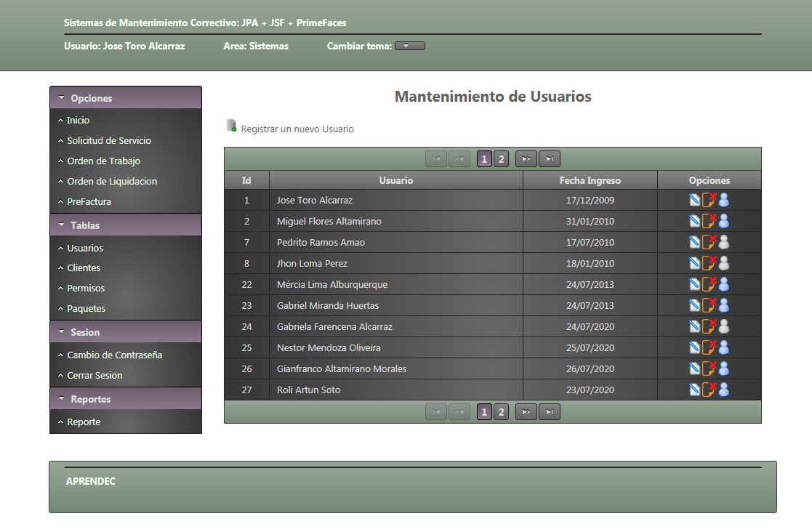This screenshot has width=812, height=532.
Task: Edit user Jose Toro Alcarraz via pencil icon
Action: 694,201
